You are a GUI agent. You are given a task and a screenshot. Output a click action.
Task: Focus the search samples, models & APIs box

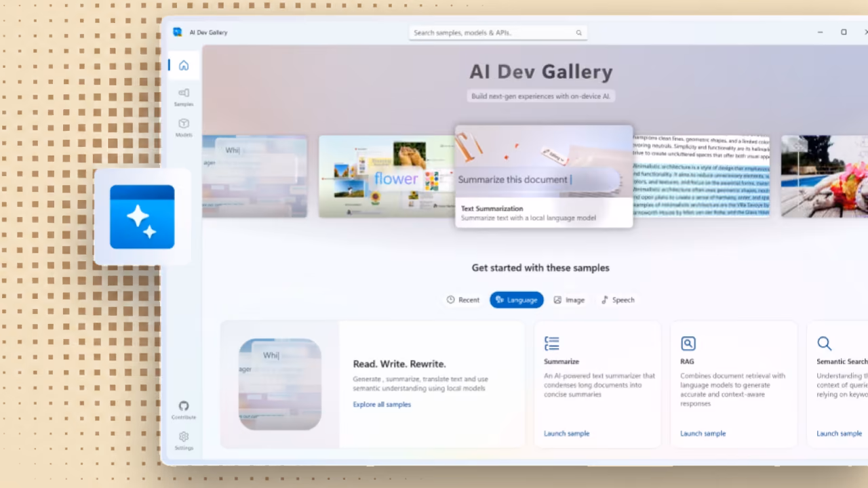tap(498, 33)
